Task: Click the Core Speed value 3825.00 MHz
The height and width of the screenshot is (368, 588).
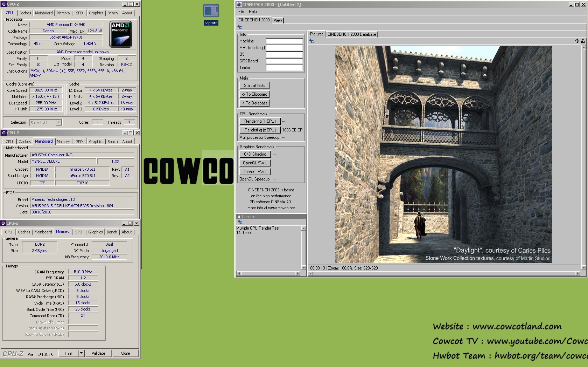Action: tap(46, 90)
